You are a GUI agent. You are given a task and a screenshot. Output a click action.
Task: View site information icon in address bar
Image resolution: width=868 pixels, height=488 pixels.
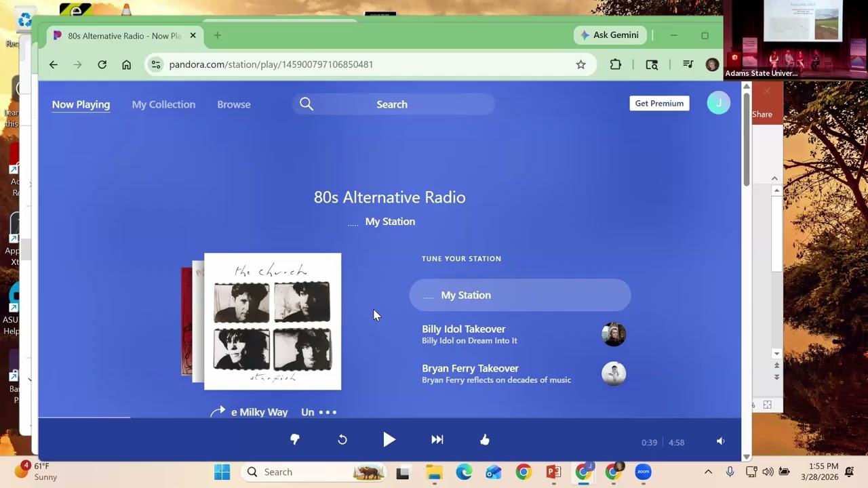click(x=156, y=64)
